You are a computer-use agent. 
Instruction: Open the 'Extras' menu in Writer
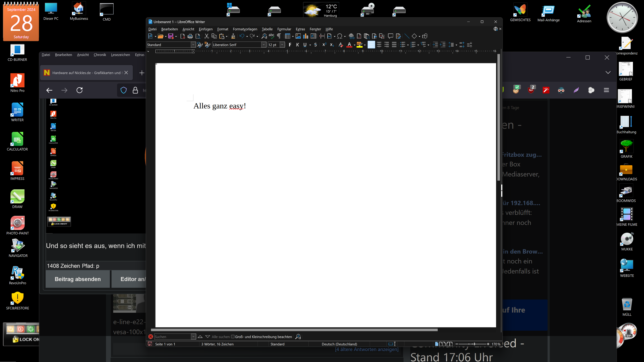coord(300,29)
